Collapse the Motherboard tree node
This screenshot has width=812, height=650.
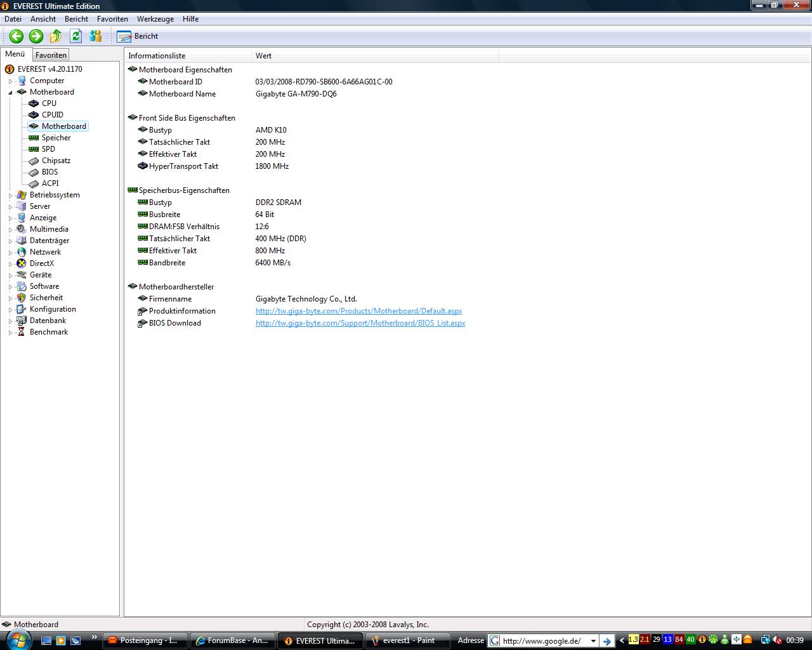10,92
